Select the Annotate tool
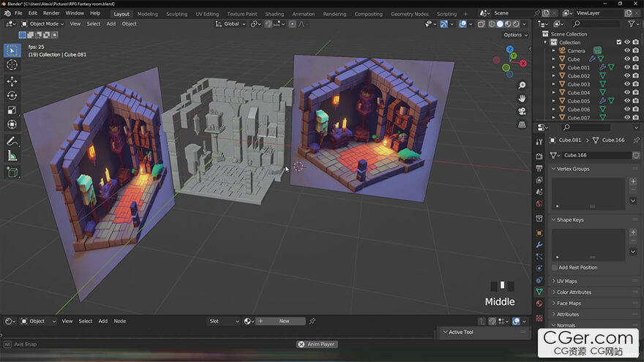The height and width of the screenshot is (362, 644). pyautogui.click(x=12, y=142)
